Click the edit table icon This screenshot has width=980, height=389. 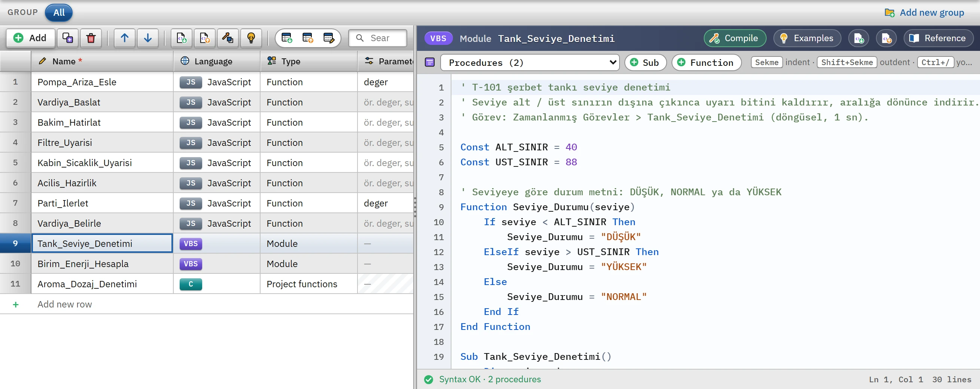click(x=328, y=38)
